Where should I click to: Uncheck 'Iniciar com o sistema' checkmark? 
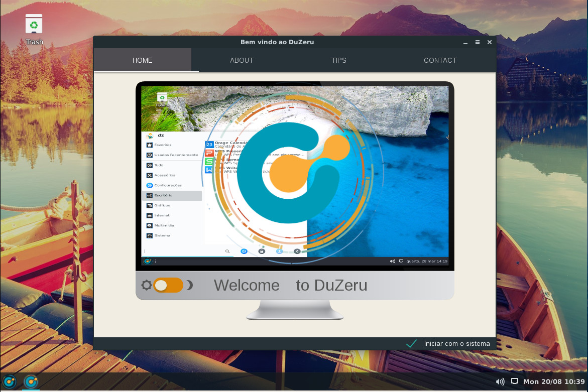(x=411, y=343)
